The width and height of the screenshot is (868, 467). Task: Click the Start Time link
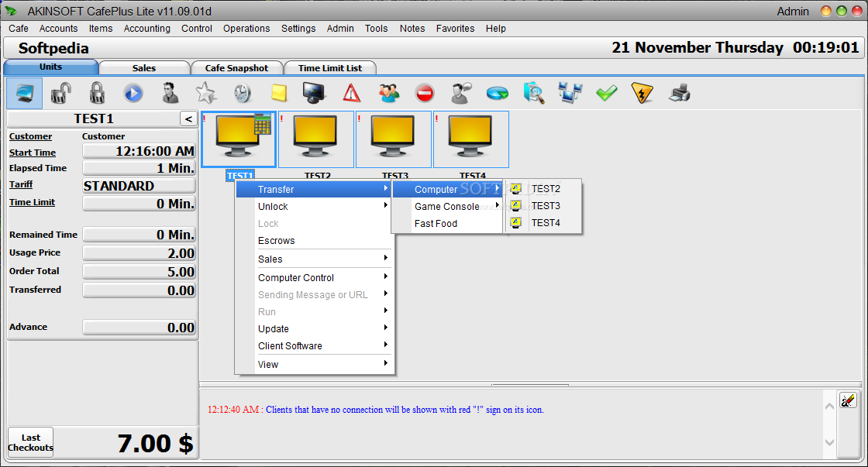click(x=32, y=152)
